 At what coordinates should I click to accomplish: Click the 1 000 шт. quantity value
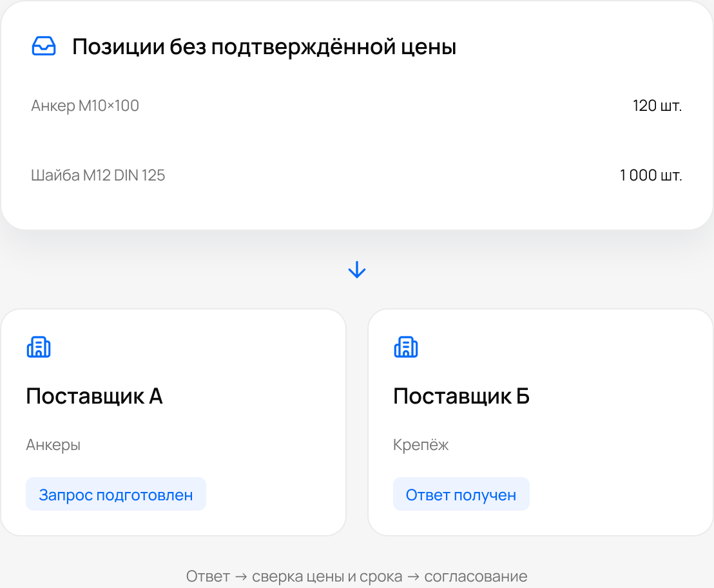(651, 175)
